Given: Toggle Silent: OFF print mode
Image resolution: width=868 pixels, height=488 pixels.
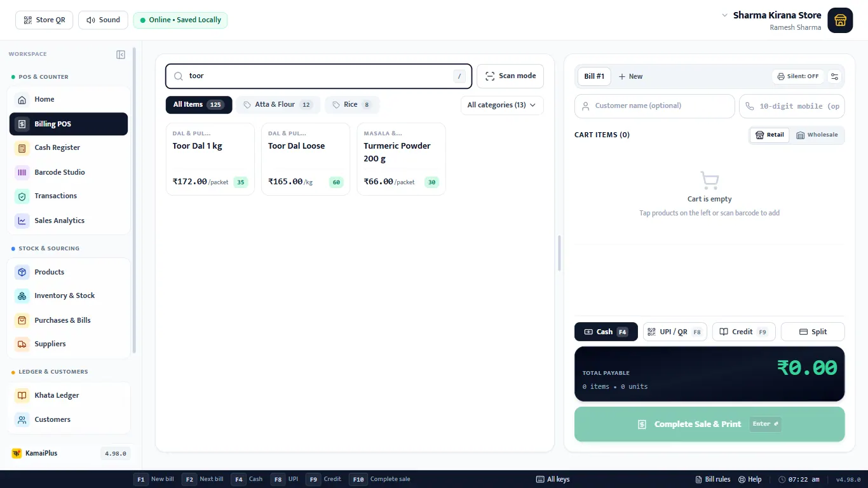Looking at the screenshot, I should 798,76.
